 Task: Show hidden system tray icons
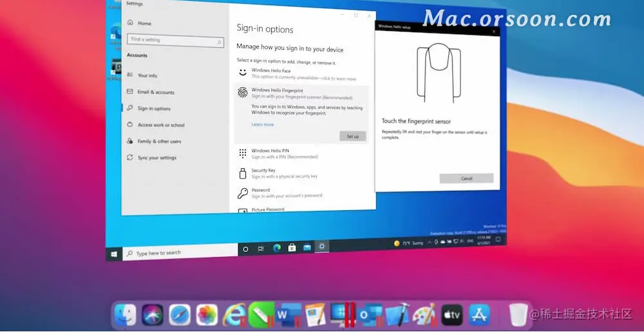430,242
